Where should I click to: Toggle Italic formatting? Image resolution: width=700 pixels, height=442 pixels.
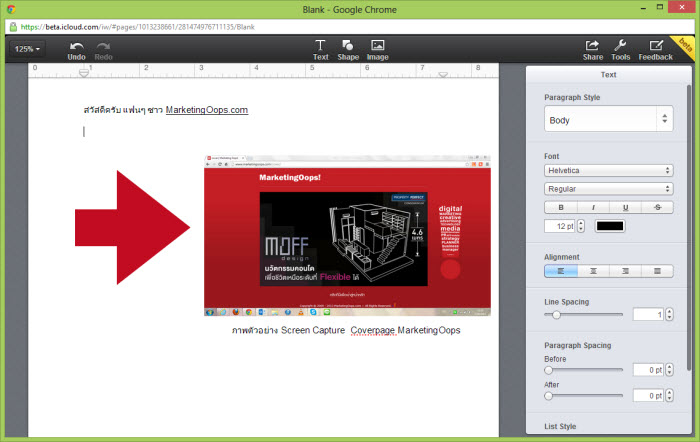pyautogui.click(x=593, y=207)
